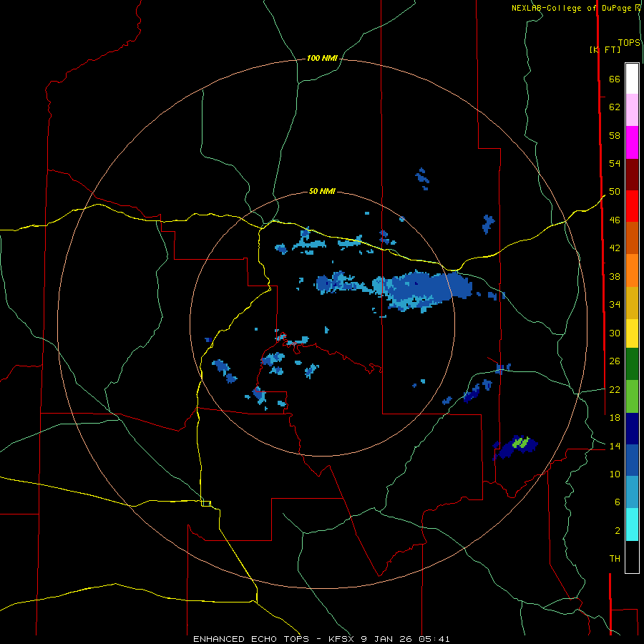The width and height of the screenshot is (644, 644).
Task: Click the legend value "26"
Action: [x=615, y=361]
